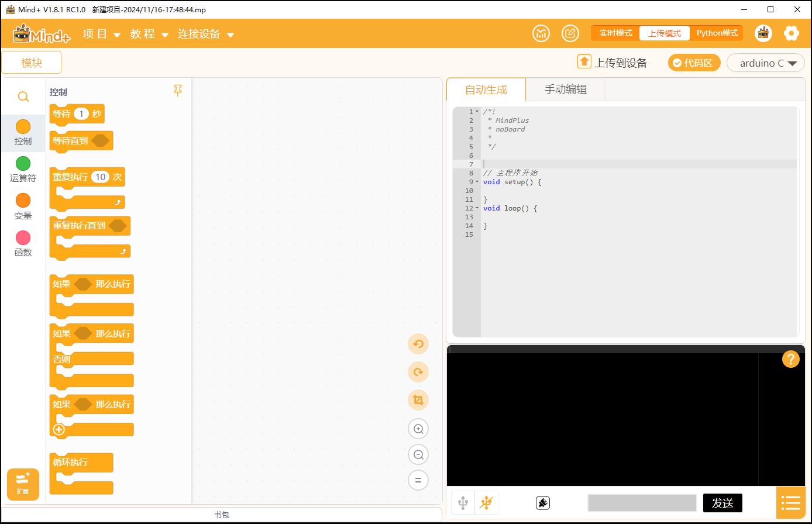Click the crop screenshot icon on the workspace
The image size is (812, 524).
(418, 400)
